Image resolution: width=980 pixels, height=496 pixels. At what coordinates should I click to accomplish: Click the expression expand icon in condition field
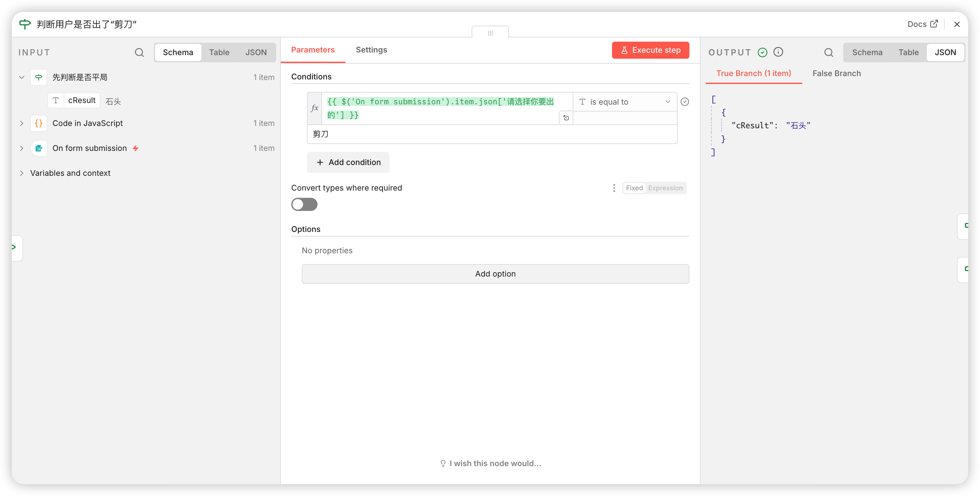[566, 118]
